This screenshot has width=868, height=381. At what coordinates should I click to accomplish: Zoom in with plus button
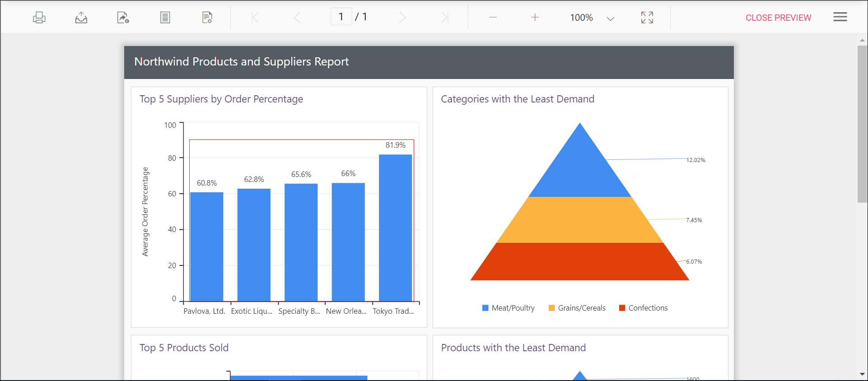pos(535,18)
